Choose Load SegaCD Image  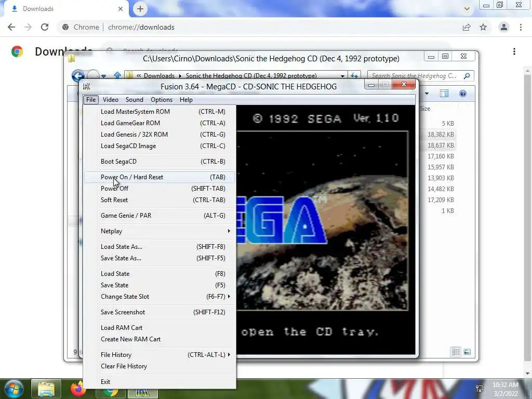159,146
